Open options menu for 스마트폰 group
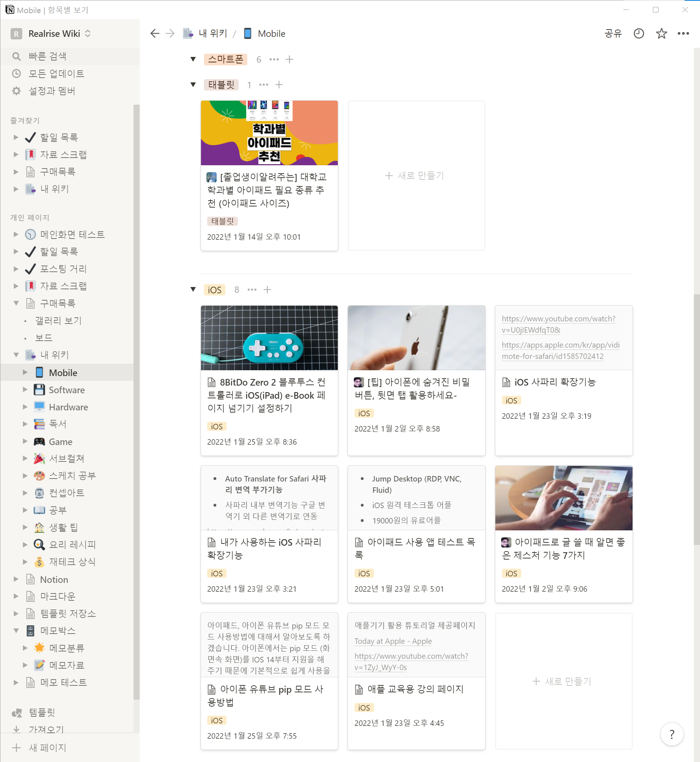Screen dimensions: 700x762 [274, 59]
